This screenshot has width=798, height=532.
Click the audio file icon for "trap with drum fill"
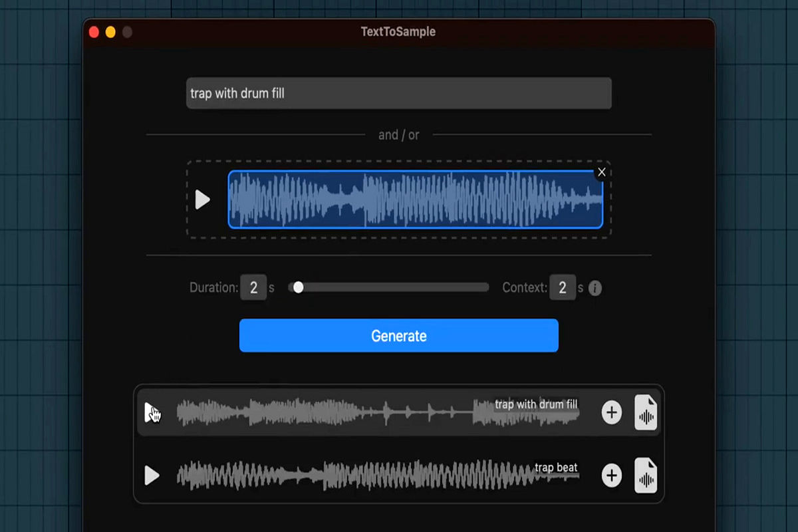point(645,412)
